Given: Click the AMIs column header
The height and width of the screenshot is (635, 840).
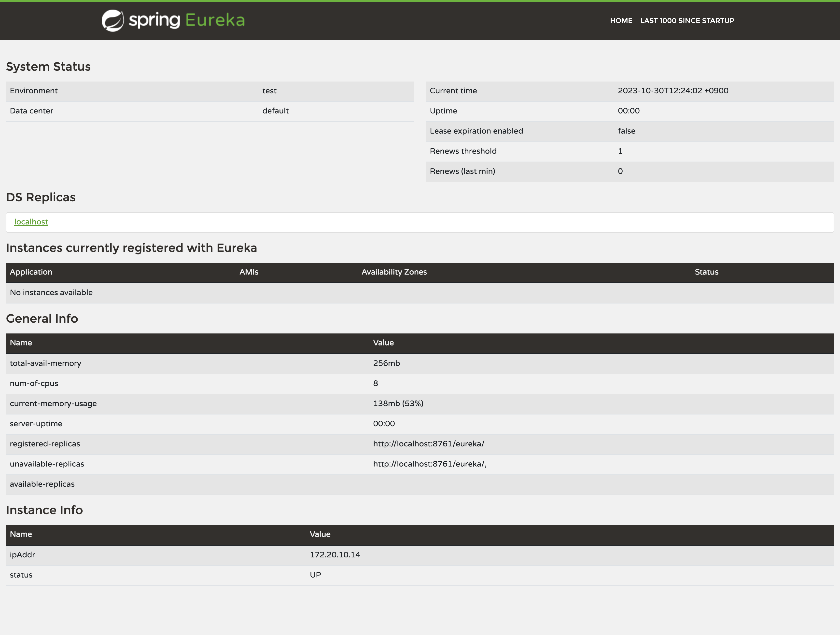Looking at the screenshot, I should click(x=249, y=272).
